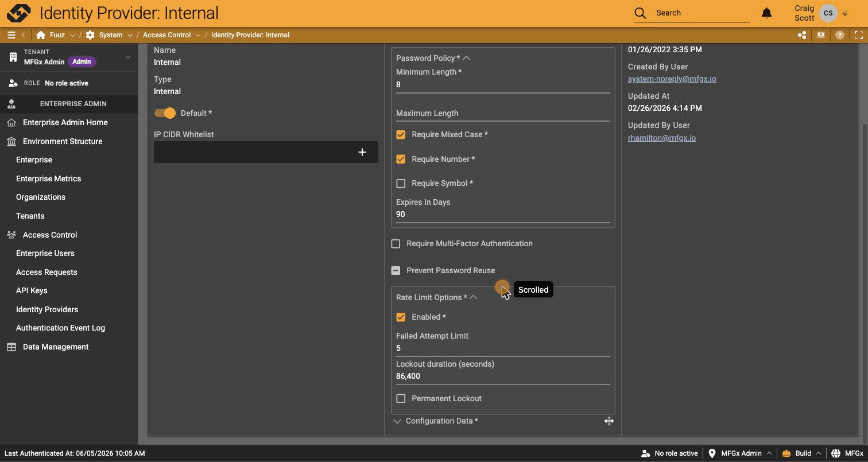Click the Search field in header
This screenshot has height=462, width=868.
tap(703, 13)
